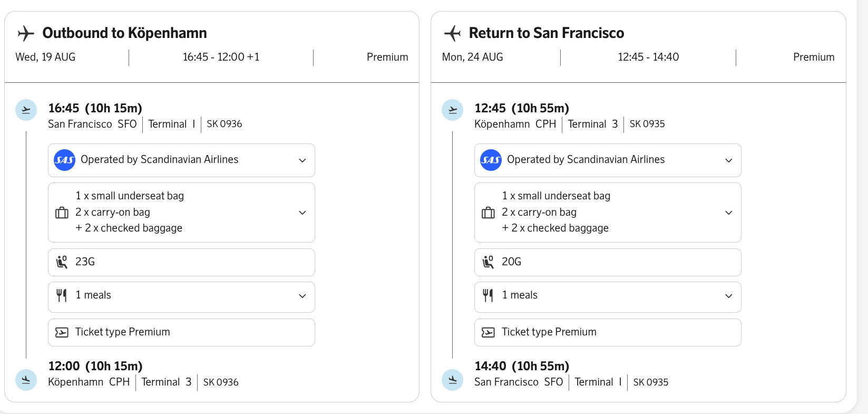
Task: Expand the outbound 1 meals chevron
Action: [303, 296]
